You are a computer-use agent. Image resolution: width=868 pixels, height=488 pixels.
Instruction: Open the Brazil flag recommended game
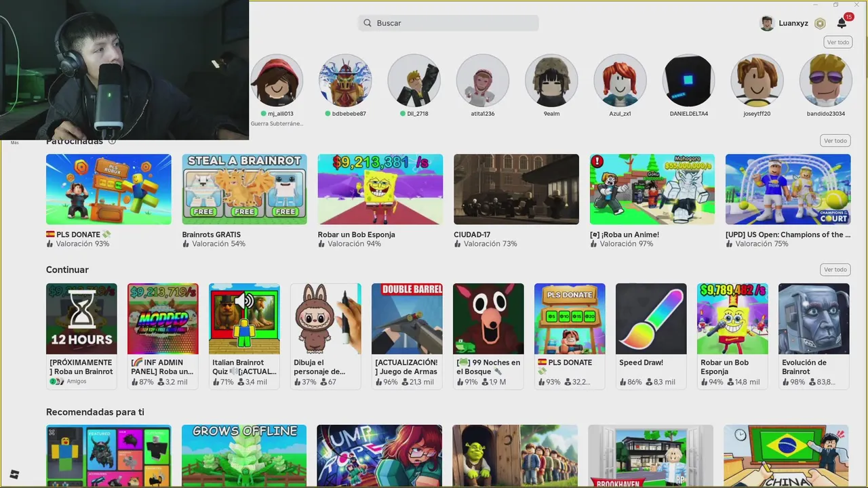click(787, 455)
